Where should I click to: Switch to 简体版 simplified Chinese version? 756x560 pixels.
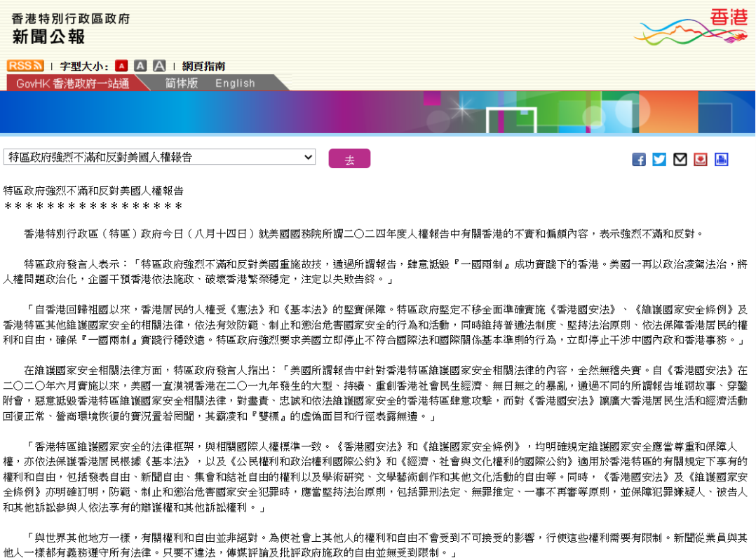[x=182, y=83]
